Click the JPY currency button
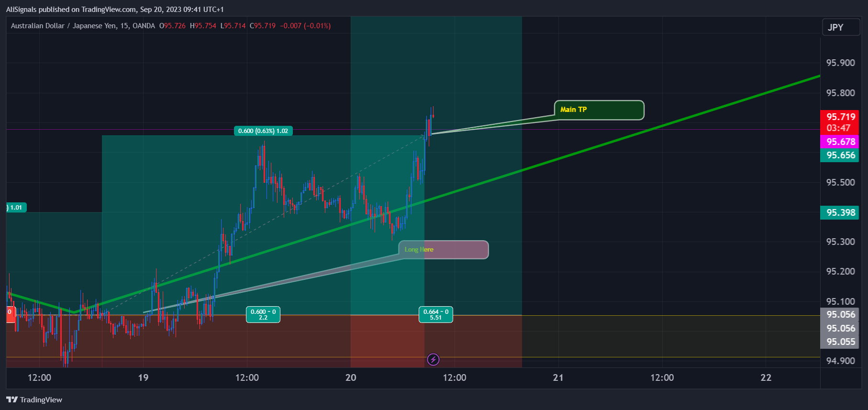This screenshot has height=410, width=868. pos(841,27)
